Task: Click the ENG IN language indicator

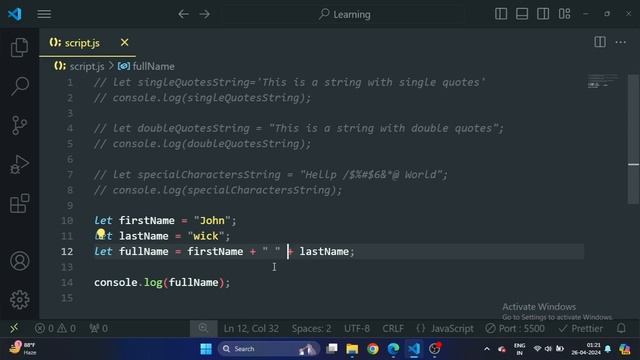Action: (x=520, y=349)
